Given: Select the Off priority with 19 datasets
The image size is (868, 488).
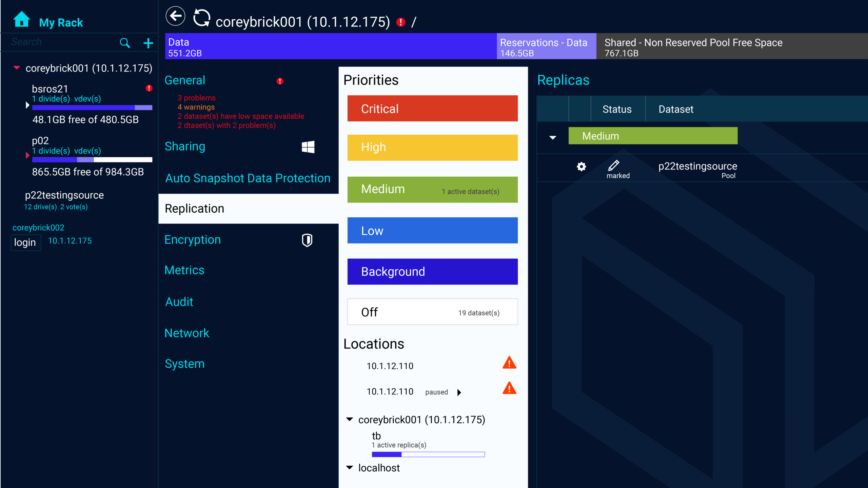Looking at the screenshot, I should point(432,312).
